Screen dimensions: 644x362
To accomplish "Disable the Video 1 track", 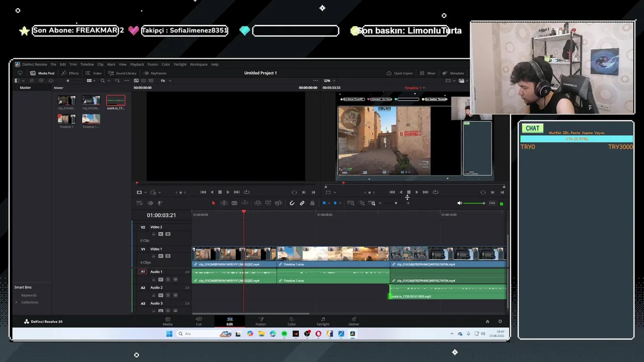I will [168, 256].
